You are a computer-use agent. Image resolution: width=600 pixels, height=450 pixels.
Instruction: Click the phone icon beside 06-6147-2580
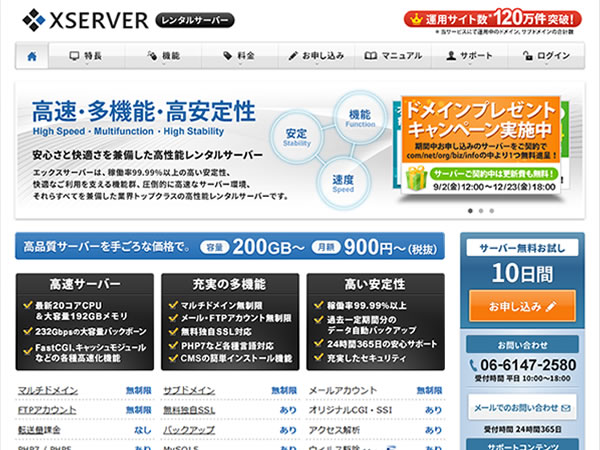pos(473,365)
